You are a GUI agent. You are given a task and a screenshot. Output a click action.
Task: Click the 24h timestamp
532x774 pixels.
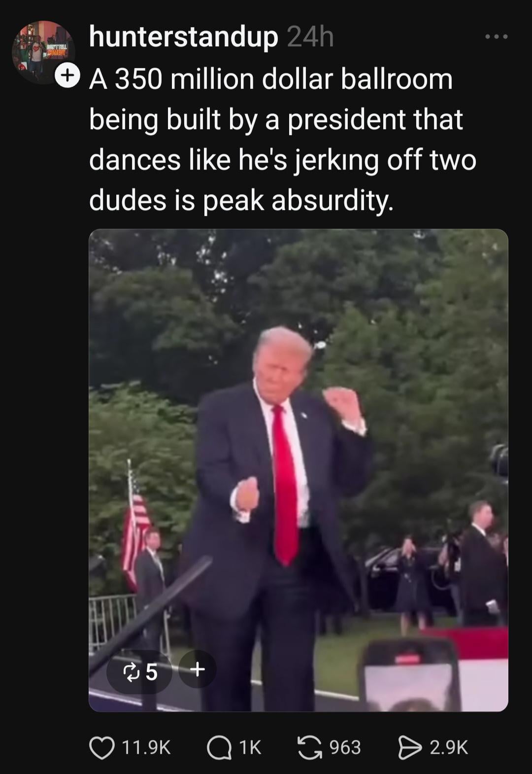310,37
